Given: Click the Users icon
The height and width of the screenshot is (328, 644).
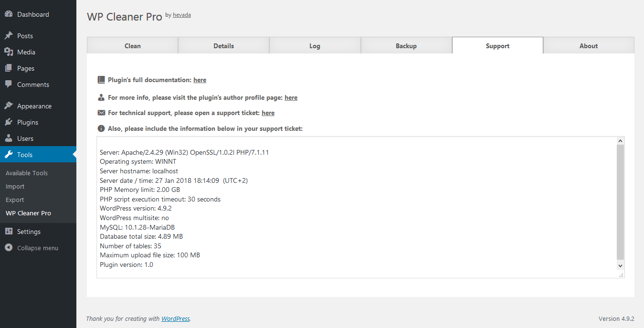Looking at the screenshot, I should (x=9, y=138).
